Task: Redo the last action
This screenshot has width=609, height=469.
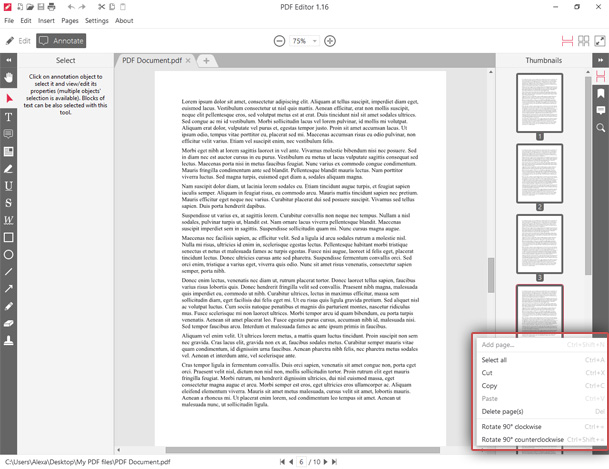Action: 82,7
